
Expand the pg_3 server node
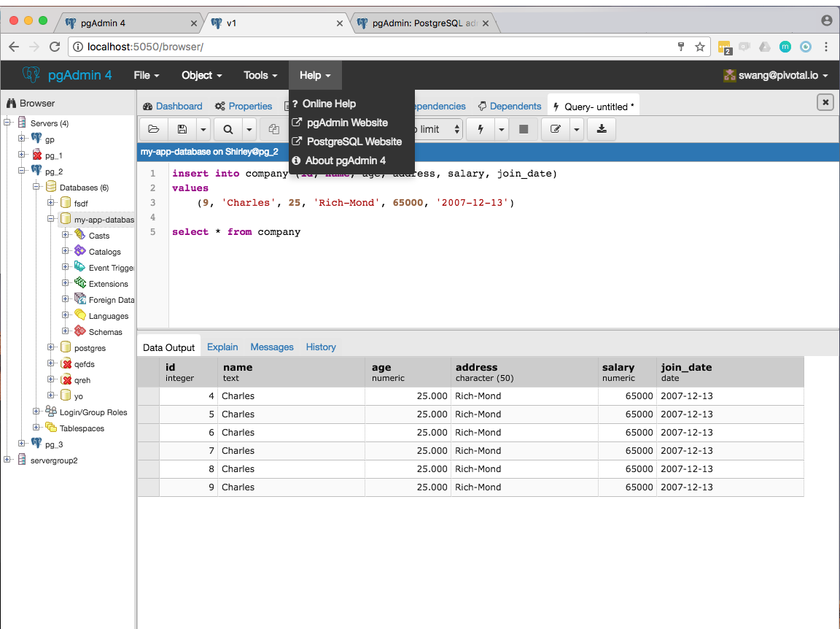coord(22,444)
